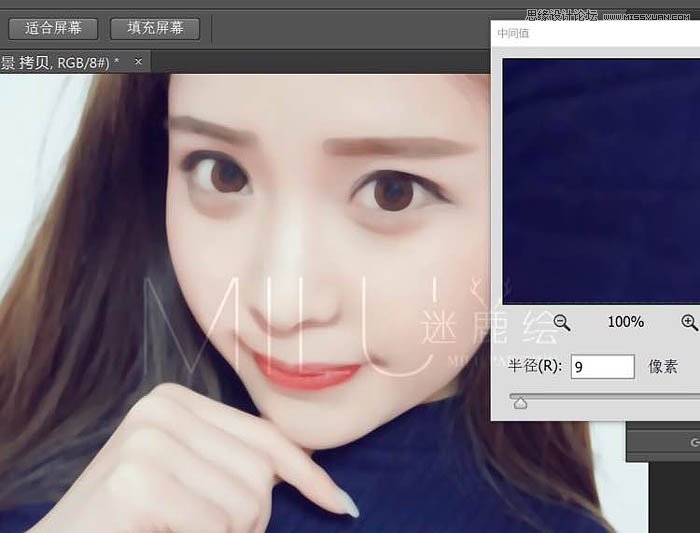Click the 适合屏幕 (Fit Screen) button
The height and width of the screenshot is (533, 700).
(x=53, y=29)
